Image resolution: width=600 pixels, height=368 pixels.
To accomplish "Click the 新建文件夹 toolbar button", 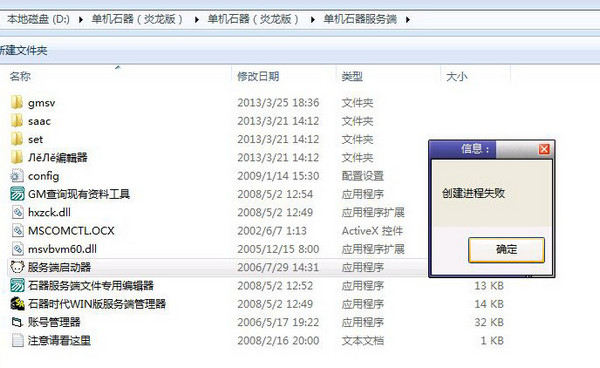I will (x=23, y=50).
